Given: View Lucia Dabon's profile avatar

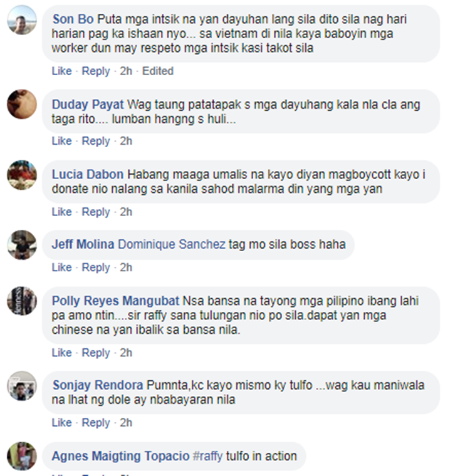Looking at the screenshot, I should [x=22, y=175].
